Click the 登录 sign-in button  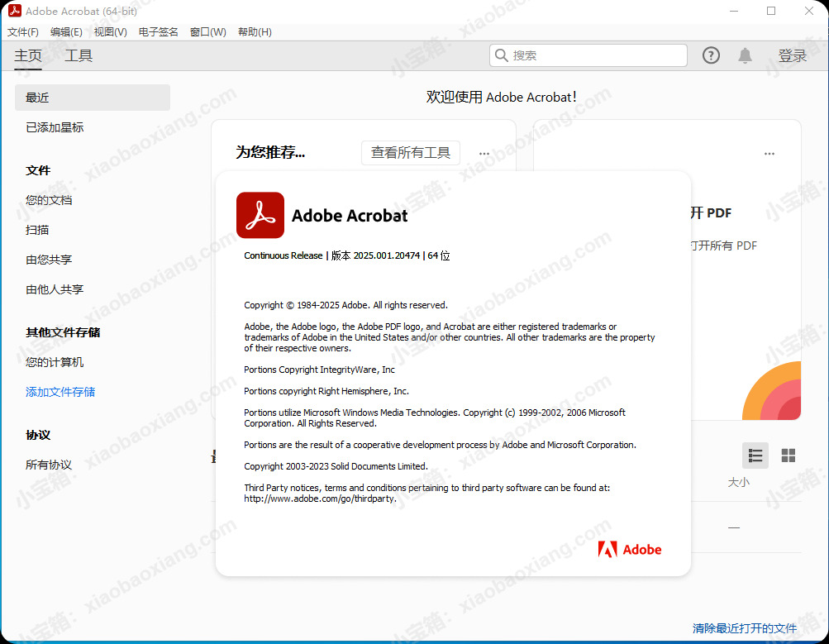[x=792, y=55]
